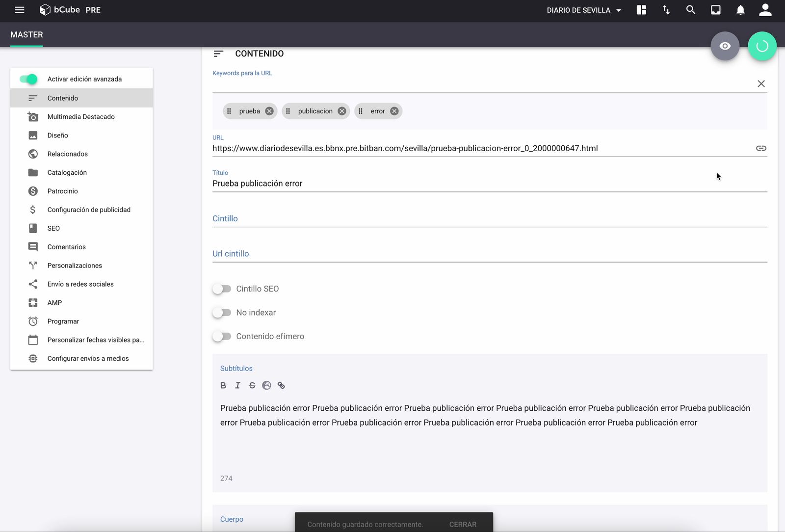Remove the 'prueba' keyword chip

(x=269, y=111)
